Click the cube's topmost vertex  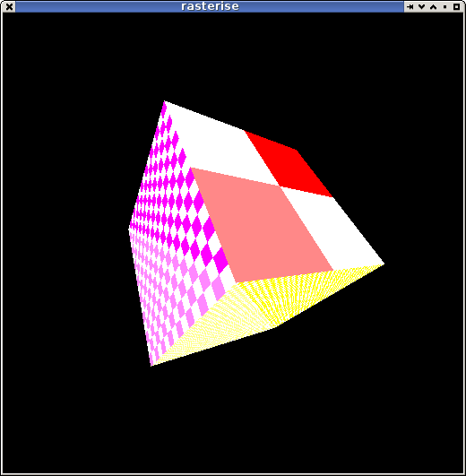164,101
